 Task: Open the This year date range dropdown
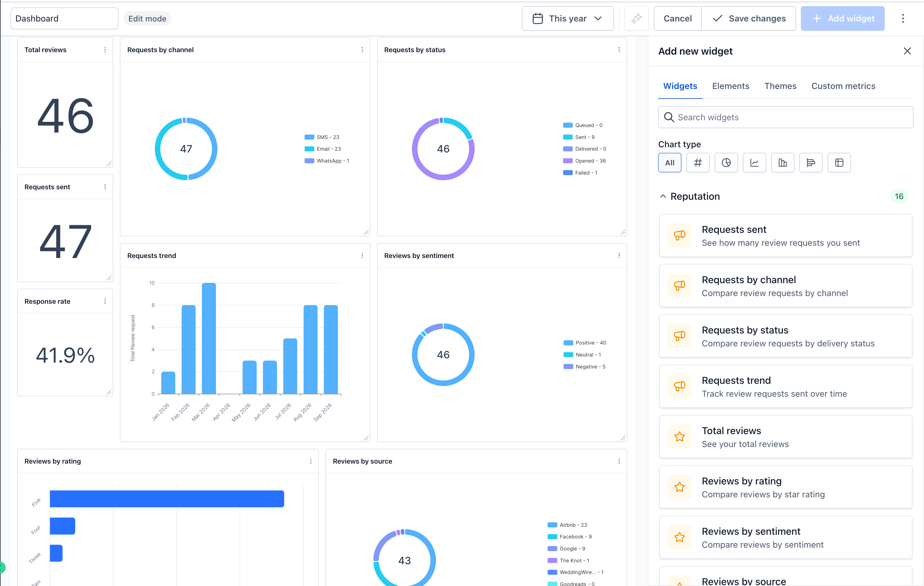[x=568, y=18]
